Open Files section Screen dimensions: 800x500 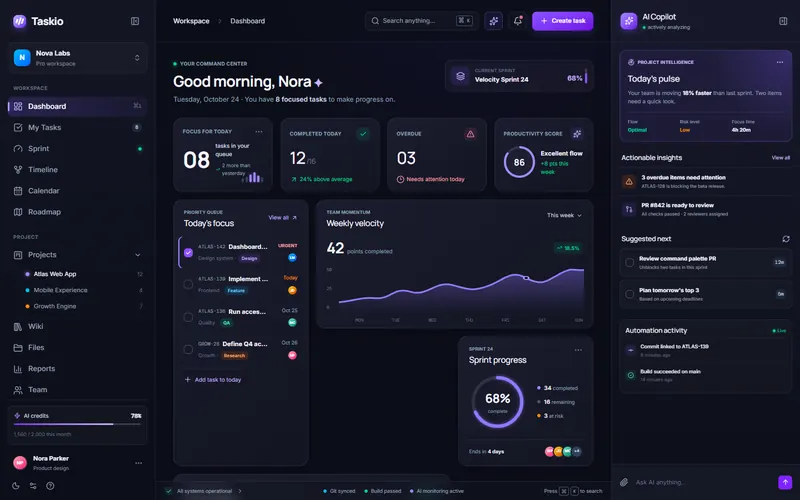78,347
